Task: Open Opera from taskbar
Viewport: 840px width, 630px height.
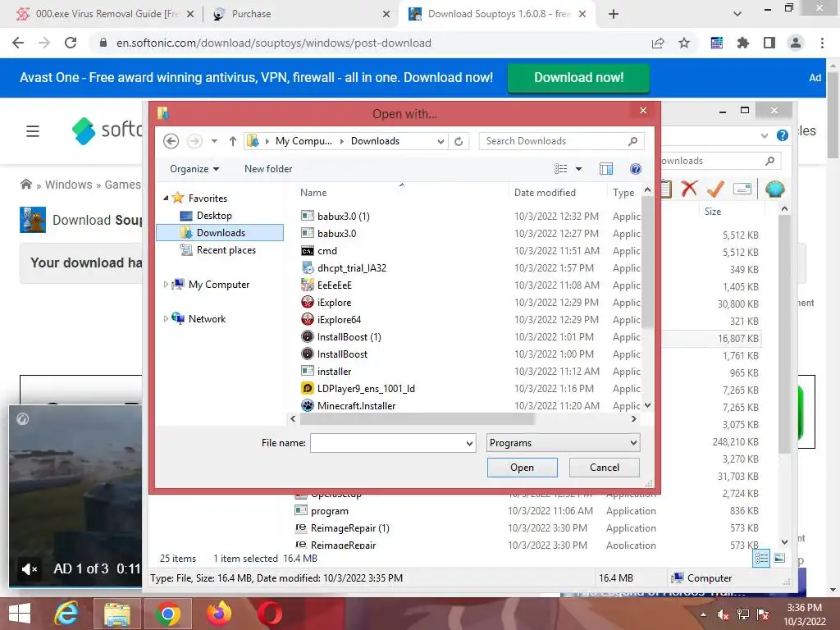Action: click(269, 614)
